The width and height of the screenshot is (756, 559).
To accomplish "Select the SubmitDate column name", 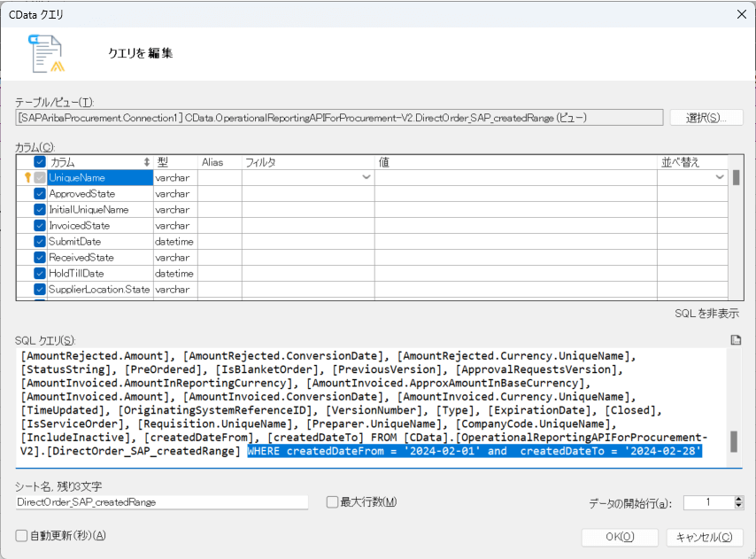I will point(75,241).
